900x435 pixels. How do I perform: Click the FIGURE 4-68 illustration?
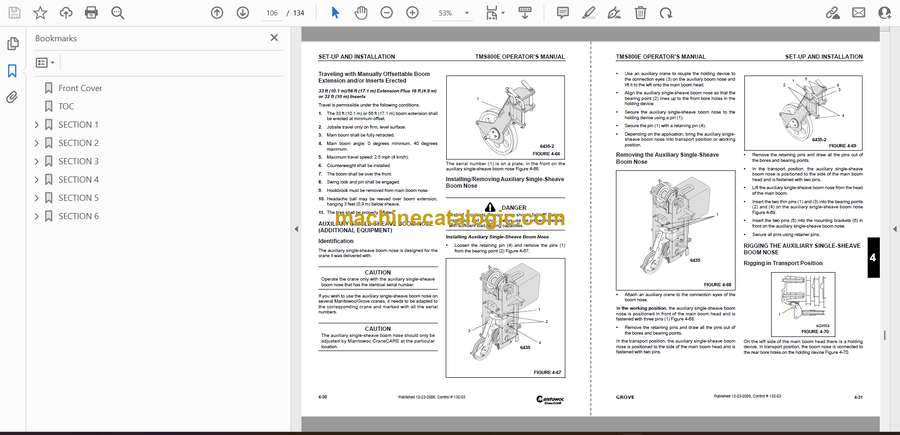point(676,230)
